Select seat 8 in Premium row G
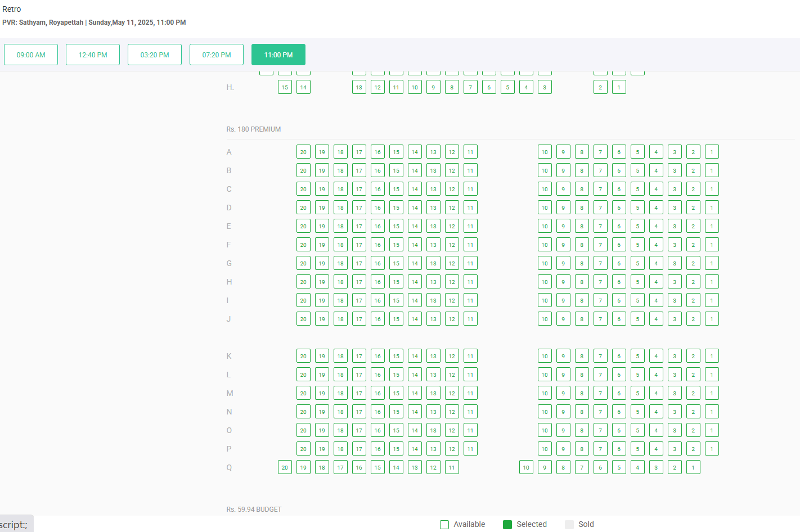Screen dimensions: 800x532 582,263
